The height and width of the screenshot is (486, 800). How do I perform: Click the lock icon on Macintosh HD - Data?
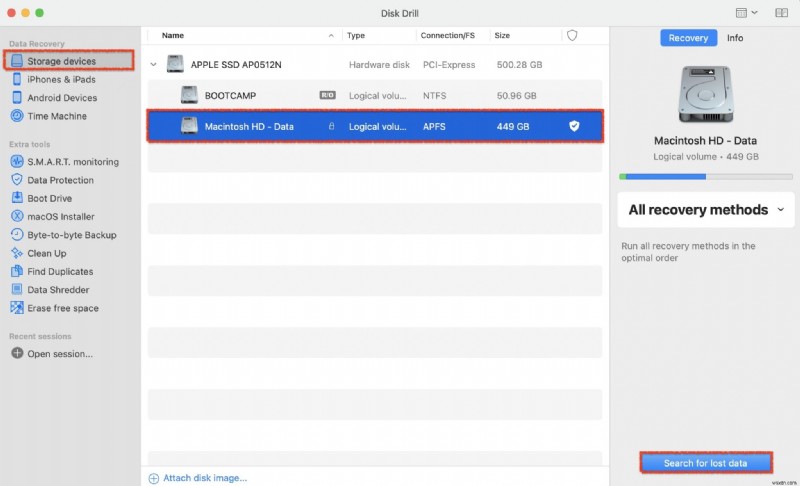point(331,126)
